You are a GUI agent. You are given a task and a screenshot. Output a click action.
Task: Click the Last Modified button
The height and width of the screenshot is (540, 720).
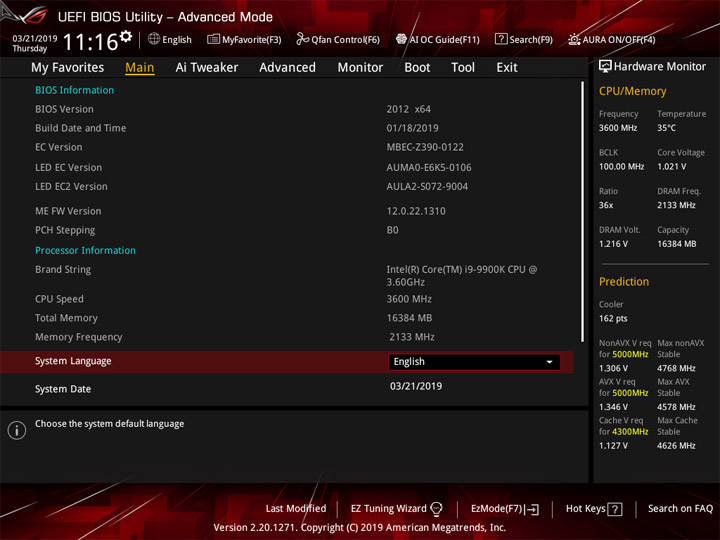296,509
